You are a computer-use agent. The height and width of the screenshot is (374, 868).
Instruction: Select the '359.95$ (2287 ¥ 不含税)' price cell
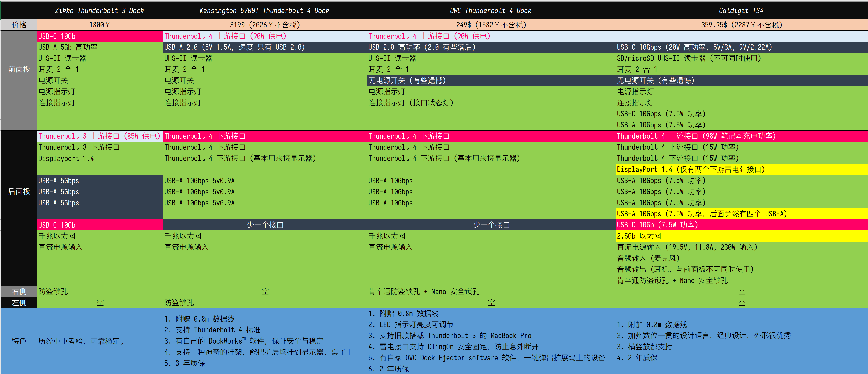pos(741,25)
